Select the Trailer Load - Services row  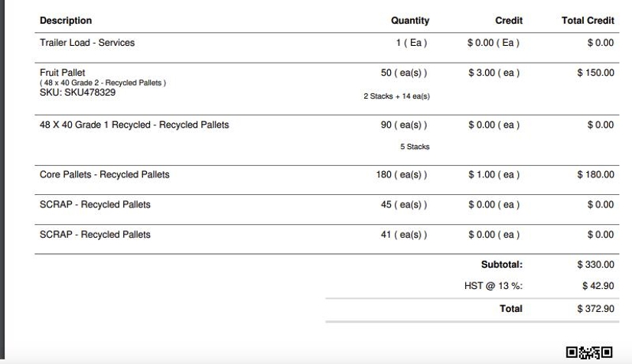327,47
